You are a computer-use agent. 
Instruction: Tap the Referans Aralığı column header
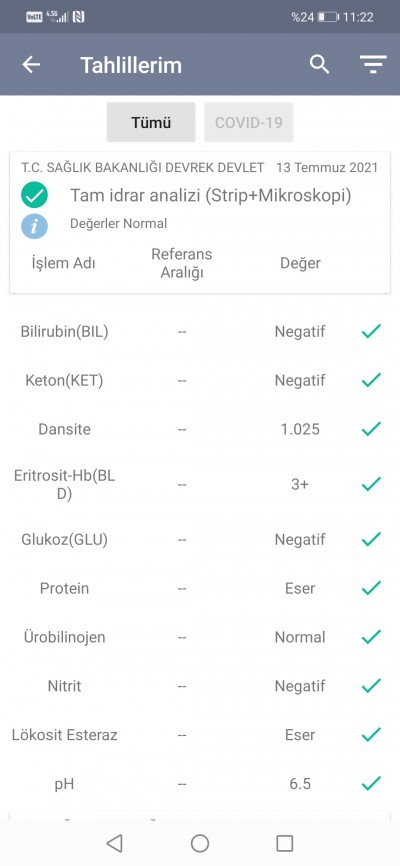click(182, 263)
